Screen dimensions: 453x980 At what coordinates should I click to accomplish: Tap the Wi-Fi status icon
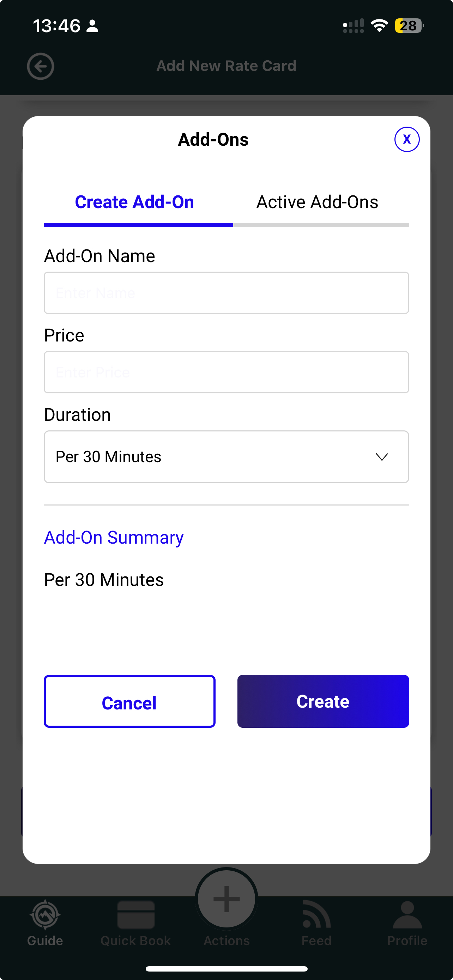(379, 26)
